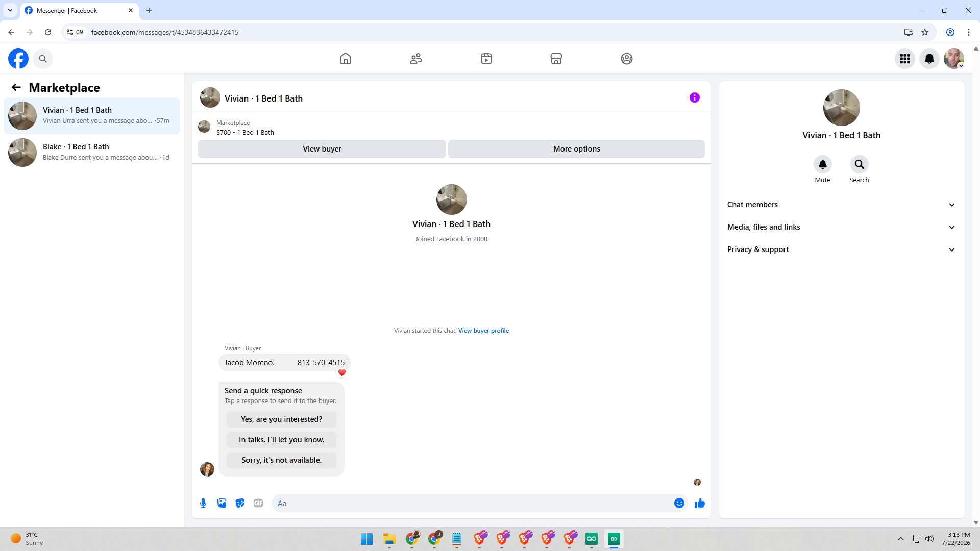Open the $700 - 1 Bed 1 Bath listing
The image size is (980, 551).
tap(245, 132)
